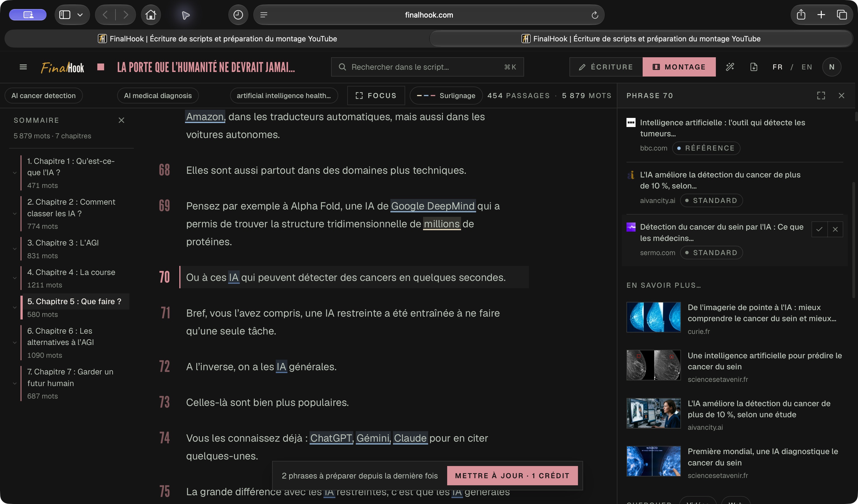Click the finalhook.com address bar
The width and height of the screenshot is (858, 504).
click(429, 15)
